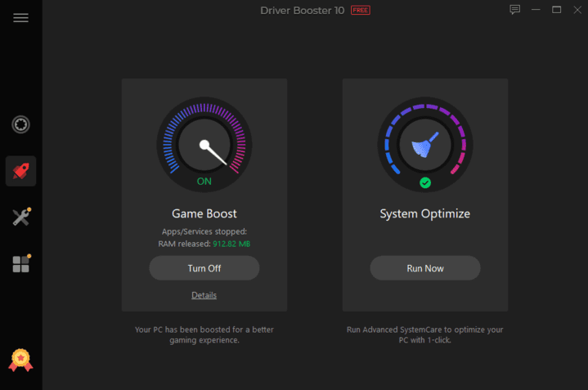Run System Optimize now
The image size is (588, 390).
coord(425,268)
